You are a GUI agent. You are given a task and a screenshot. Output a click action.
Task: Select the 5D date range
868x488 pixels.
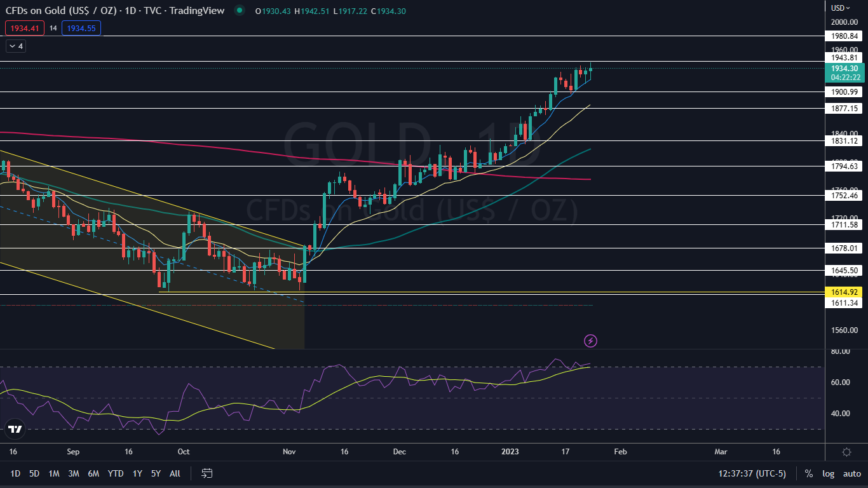click(x=34, y=473)
